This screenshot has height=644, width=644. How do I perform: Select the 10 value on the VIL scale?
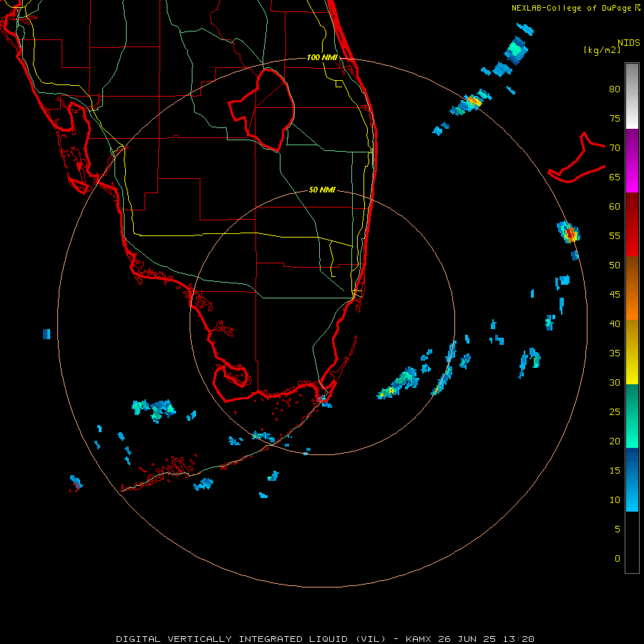615,500
